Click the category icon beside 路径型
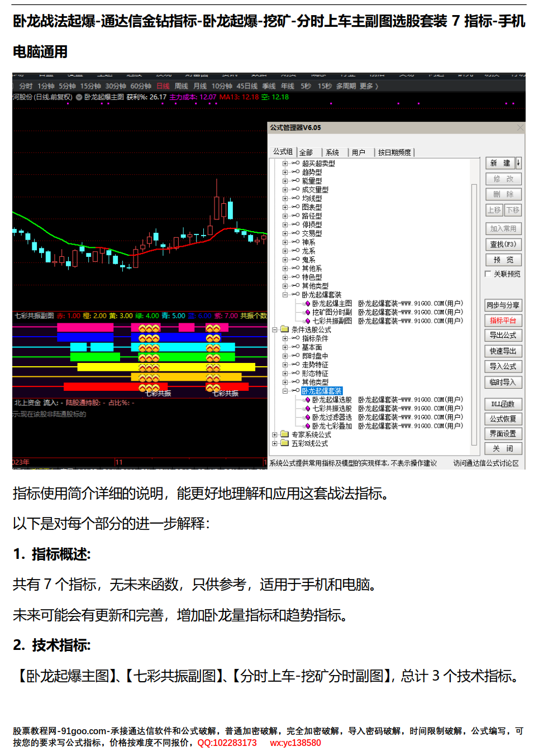 click(x=295, y=216)
